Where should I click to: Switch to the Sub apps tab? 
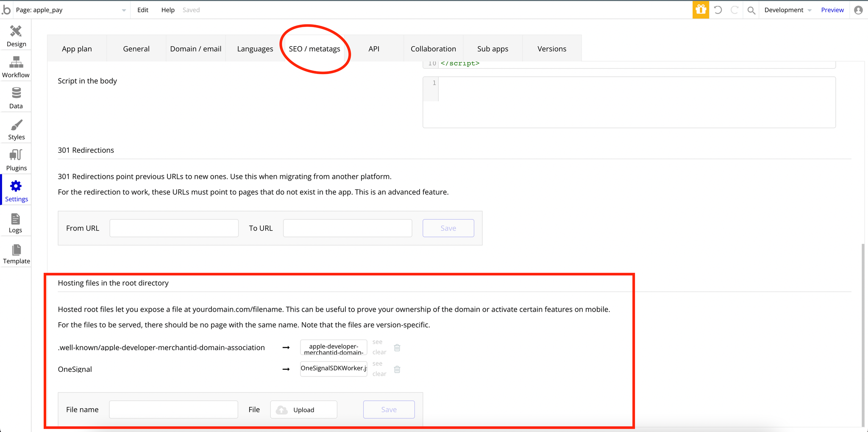pos(492,48)
